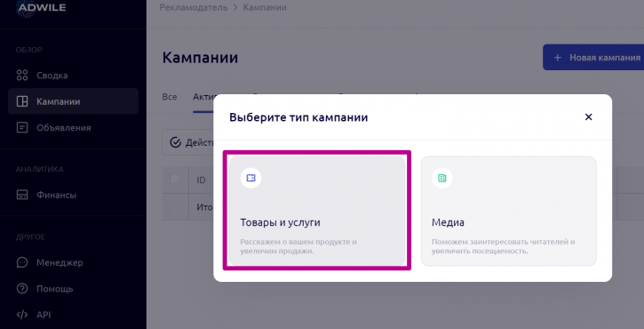644x329 pixels.
Task: Click the Сводка dashboard icon
Action: pos(22,76)
